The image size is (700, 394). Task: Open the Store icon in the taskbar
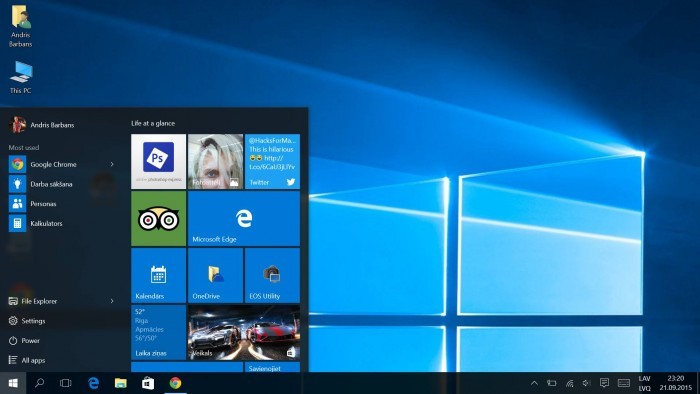point(148,383)
